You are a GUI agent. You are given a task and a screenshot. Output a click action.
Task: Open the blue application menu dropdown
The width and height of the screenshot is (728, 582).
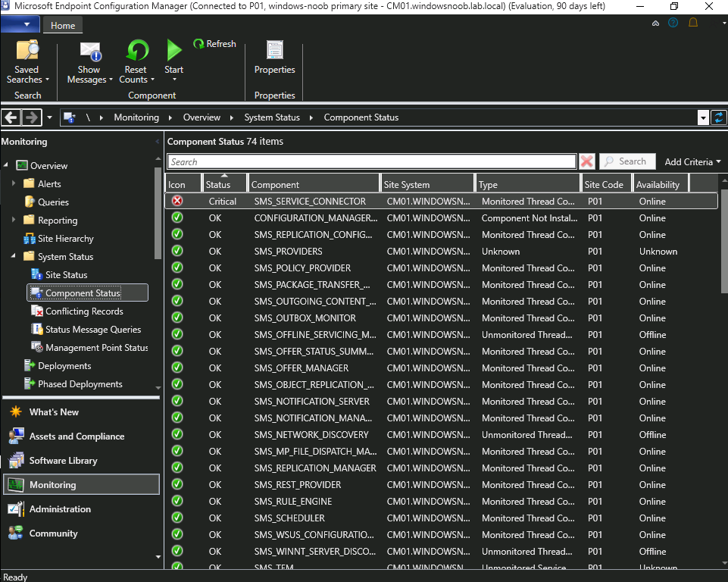19,24
